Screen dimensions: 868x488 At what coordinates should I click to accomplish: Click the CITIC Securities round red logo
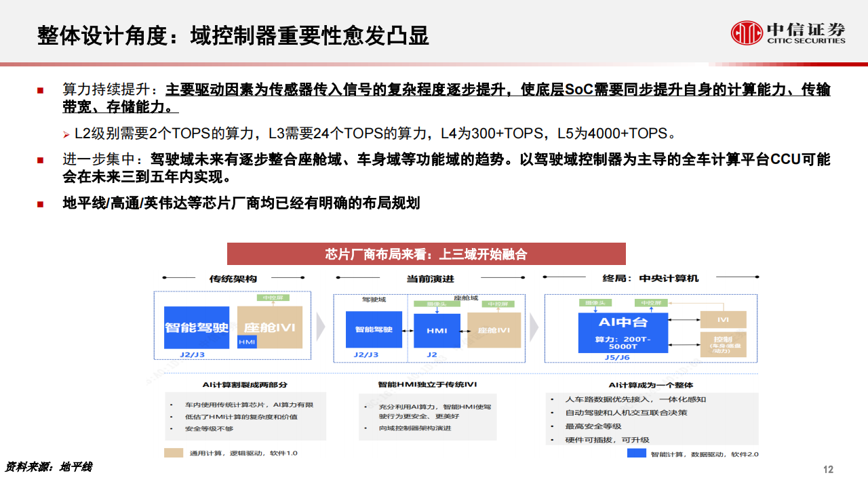(x=747, y=32)
